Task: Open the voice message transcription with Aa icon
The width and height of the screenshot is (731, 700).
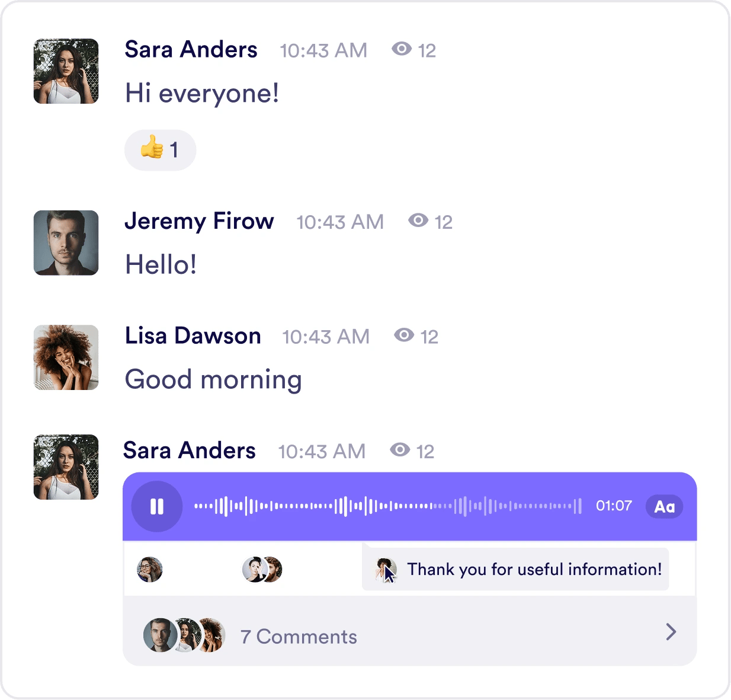Action: coord(663,507)
